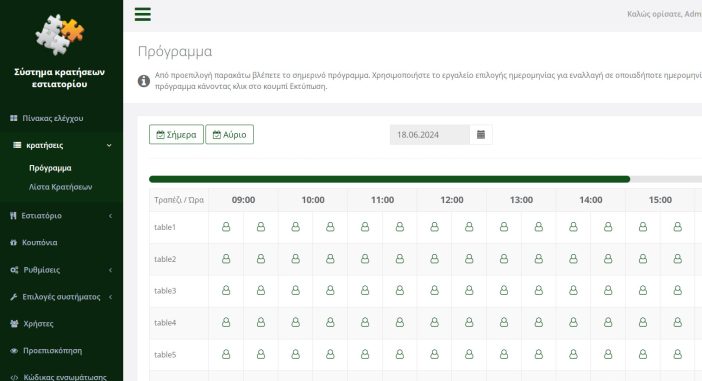This screenshot has width=702, height=381.
Task: Book table1 first slot at 11:00
Action: (x=365, y=227)
